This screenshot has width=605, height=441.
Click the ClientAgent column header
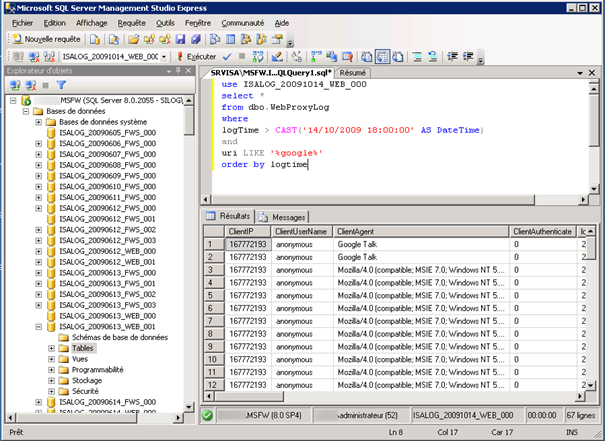coord(421,231)
